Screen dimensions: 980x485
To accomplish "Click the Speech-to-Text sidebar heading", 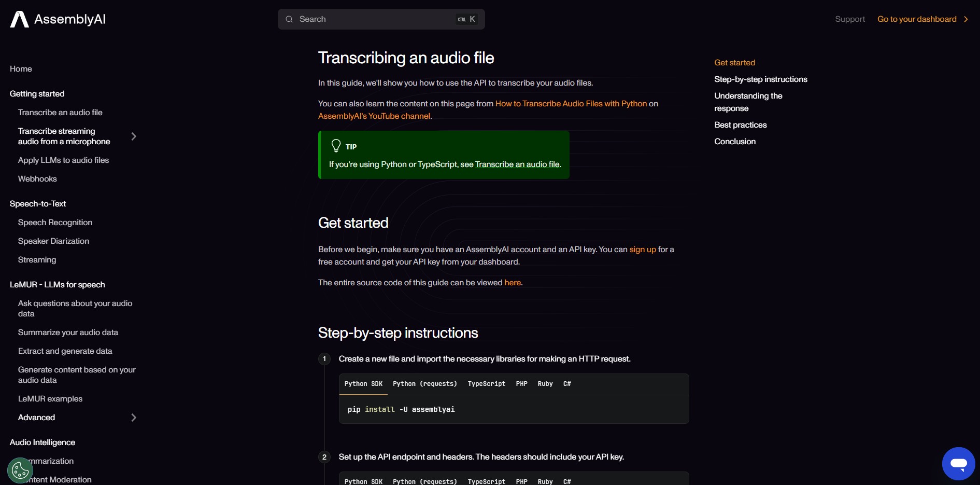I will [x=38, y=204].
